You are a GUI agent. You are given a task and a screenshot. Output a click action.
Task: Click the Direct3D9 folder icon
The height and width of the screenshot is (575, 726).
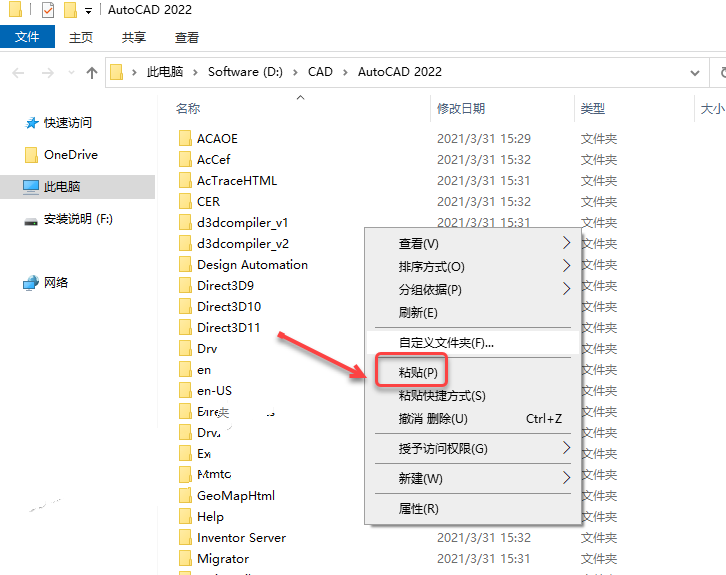[x=185, y=286]
